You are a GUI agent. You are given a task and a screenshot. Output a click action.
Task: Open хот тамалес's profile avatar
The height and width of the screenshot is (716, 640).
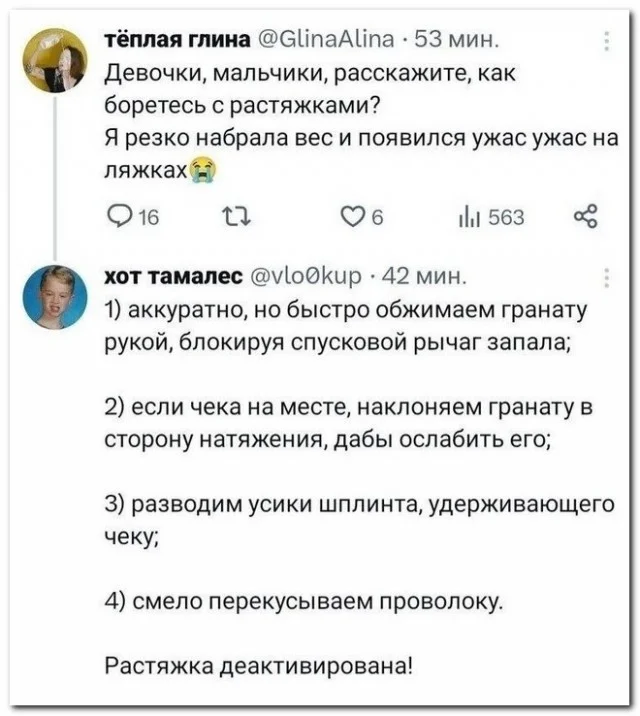pyautogui.click(x=56, y=297)
